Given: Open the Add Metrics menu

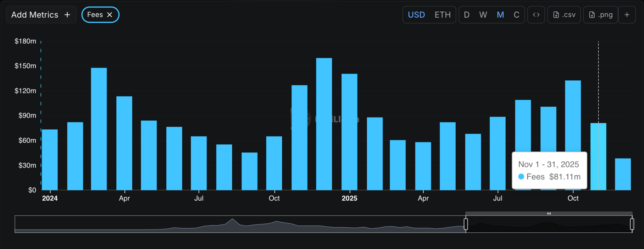Looking at the screenshot, I should (41, 15).
